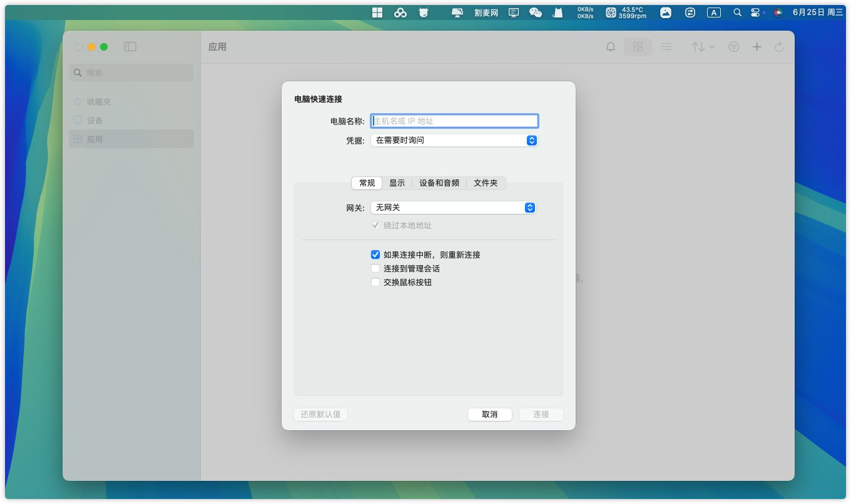Screen dimensions: 851x504
Task: Uncheck 如果连接中断，则重新连接 option
Action: (x=375, y=255)
